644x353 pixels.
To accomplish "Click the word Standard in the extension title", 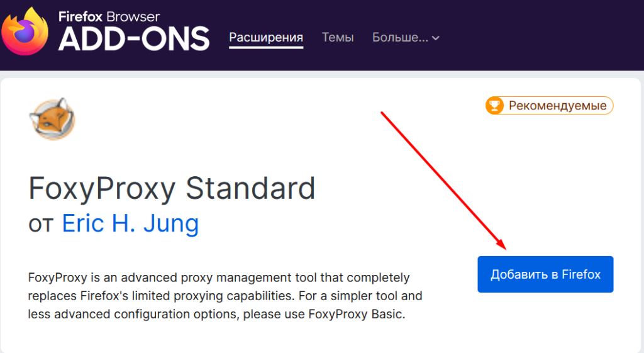I will [250, 189].
